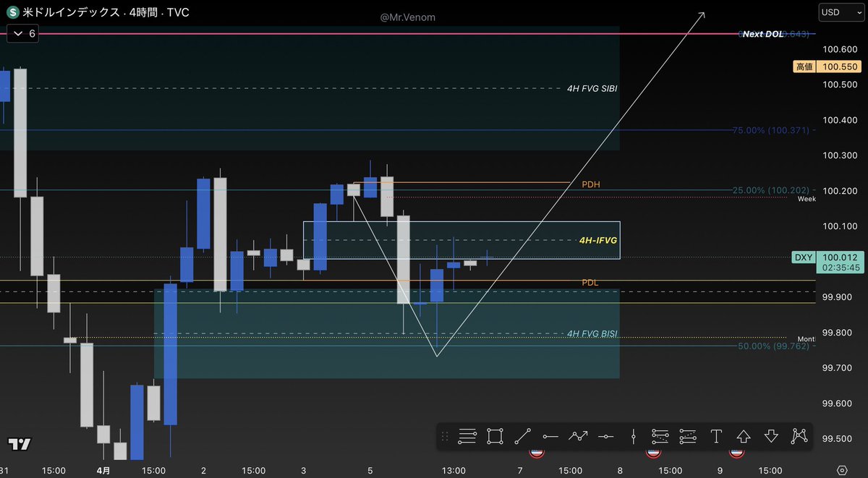Select the XABCD pattern tool
The height and width of the screenshot is (478, 868).
click(x=799, y=436)
